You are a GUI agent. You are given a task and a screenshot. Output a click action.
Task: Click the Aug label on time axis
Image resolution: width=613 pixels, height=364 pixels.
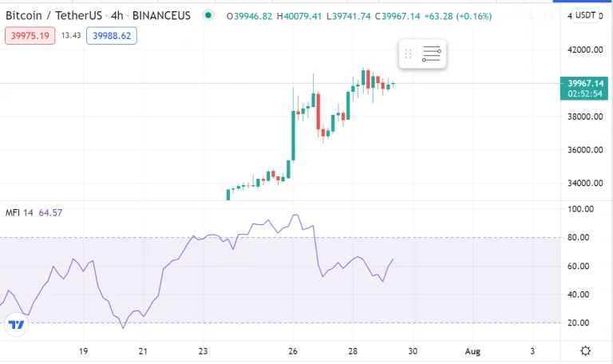pyautogui.click(x=473, y=350)
